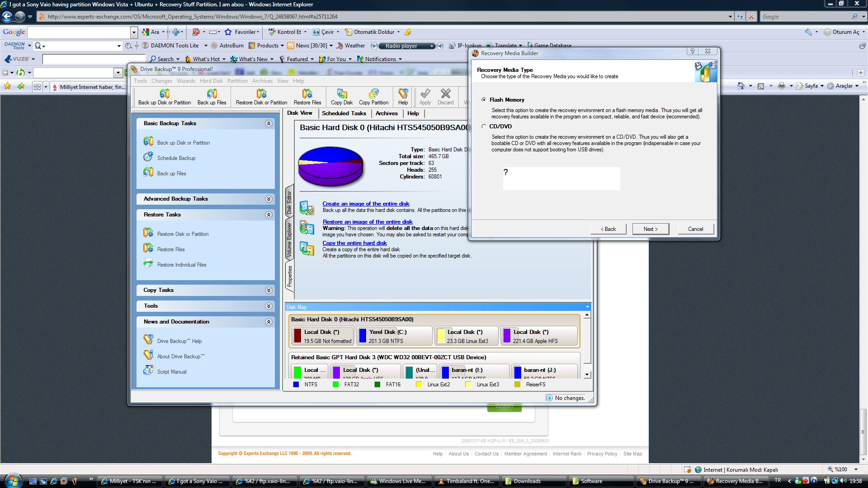The image size is (868, 488).
Task: Select the Copy Disk tool
Action: 341,97
